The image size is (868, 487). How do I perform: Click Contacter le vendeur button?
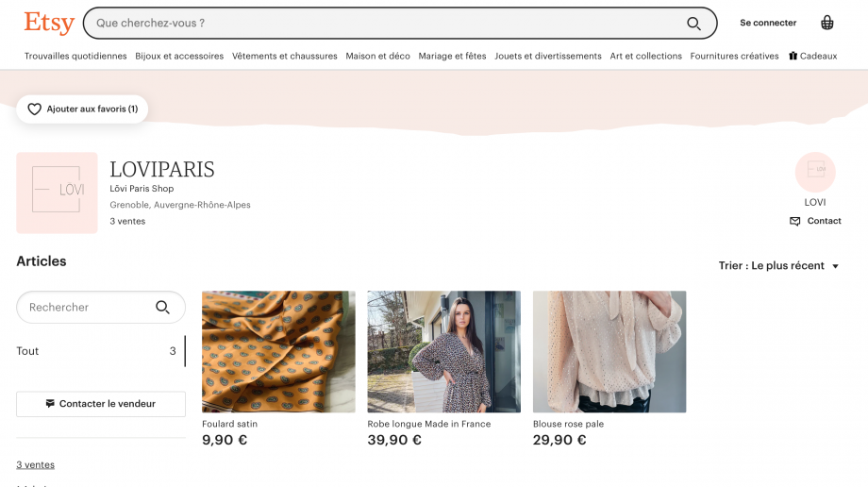point(101,404)
